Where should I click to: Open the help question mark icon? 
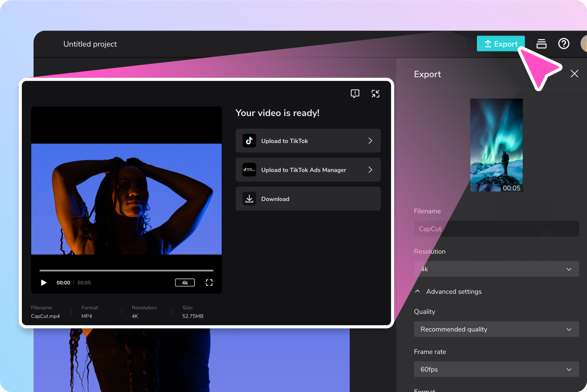coord(564,43)
